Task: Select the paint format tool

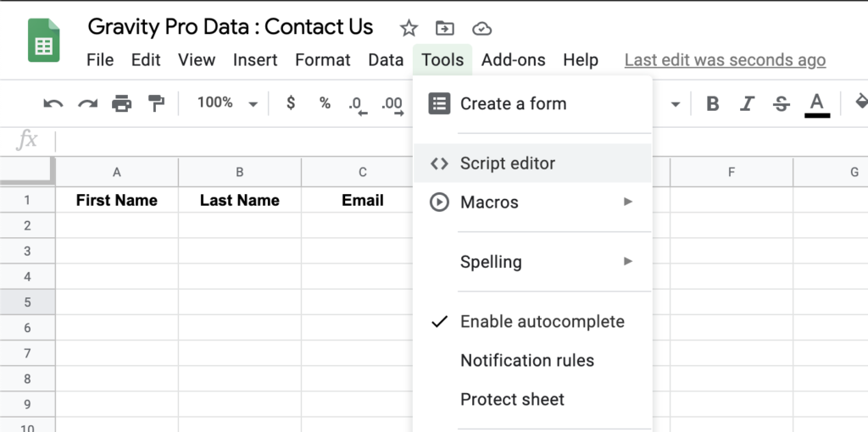Action: tap(157, 102)
